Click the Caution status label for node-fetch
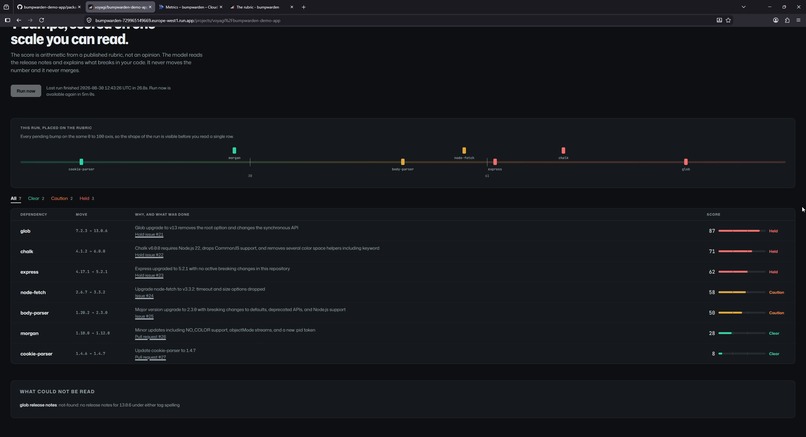Image resolution: width=806 pixels, height=437 pixels. point(776,292)
